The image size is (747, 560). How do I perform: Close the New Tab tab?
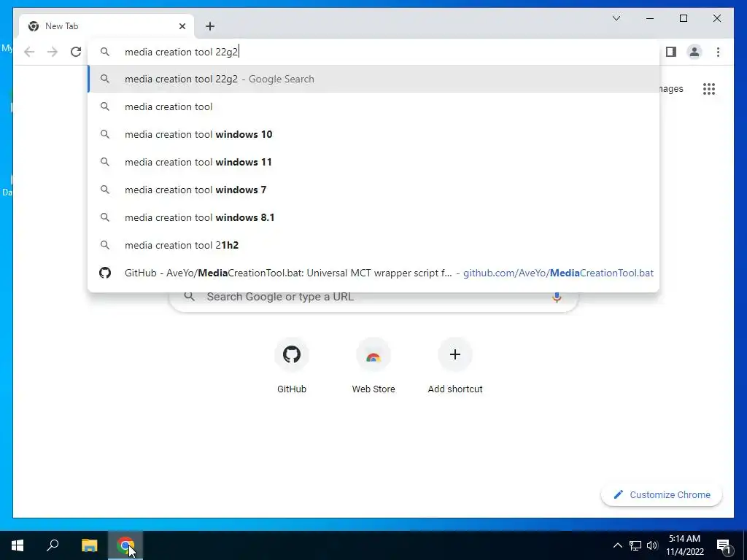point(182,26)
